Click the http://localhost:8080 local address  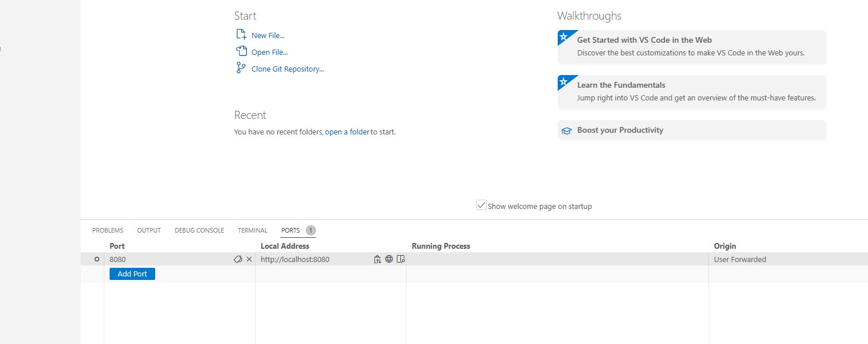[x=295, y=260]
